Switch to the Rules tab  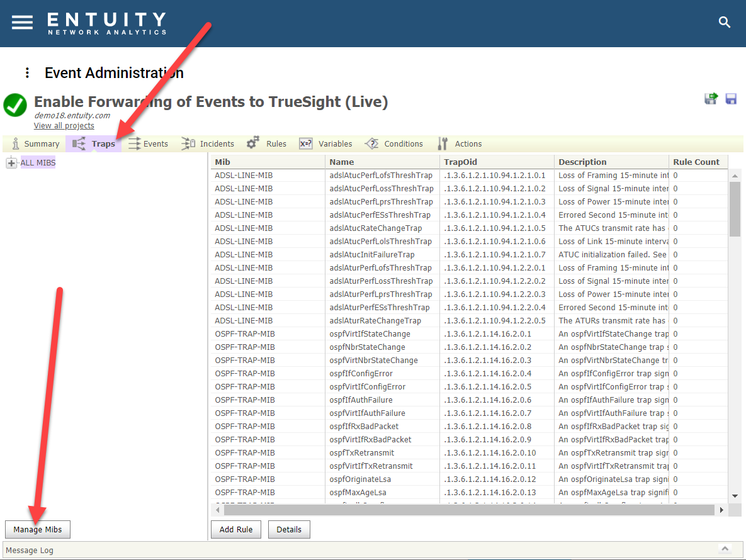click(x=266, y=143)
